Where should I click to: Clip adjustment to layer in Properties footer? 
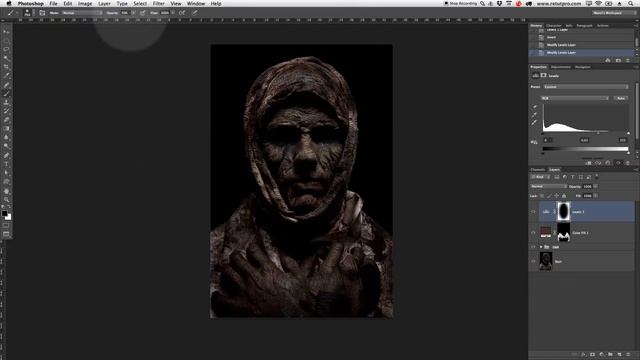[588, 163]
